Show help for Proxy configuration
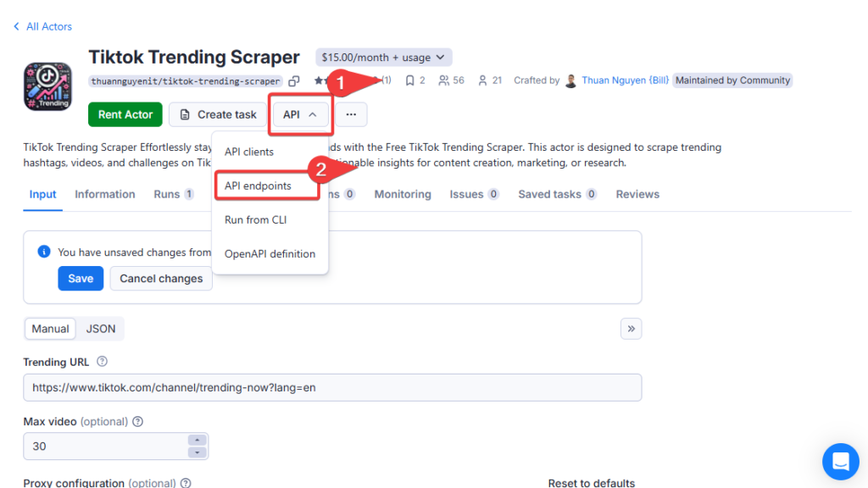 [186, 482]
